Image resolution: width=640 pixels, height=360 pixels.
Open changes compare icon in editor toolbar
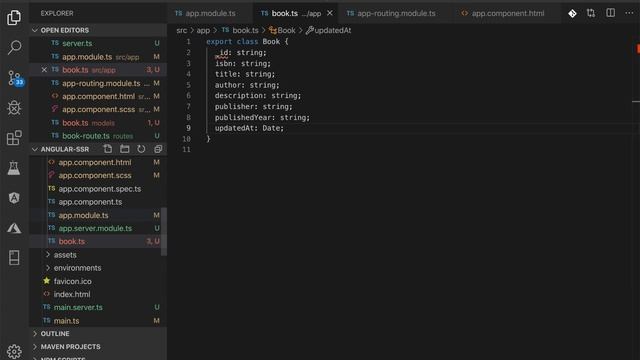[x=591, y=13]
